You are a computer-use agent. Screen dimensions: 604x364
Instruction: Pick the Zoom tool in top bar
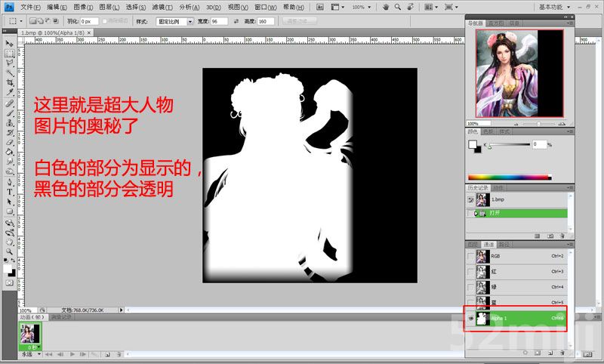398,7
